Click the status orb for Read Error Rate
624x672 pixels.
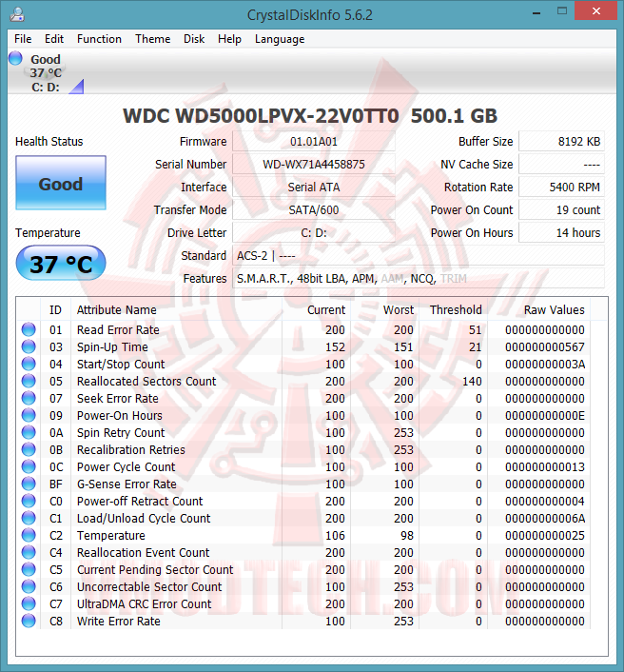29,329
